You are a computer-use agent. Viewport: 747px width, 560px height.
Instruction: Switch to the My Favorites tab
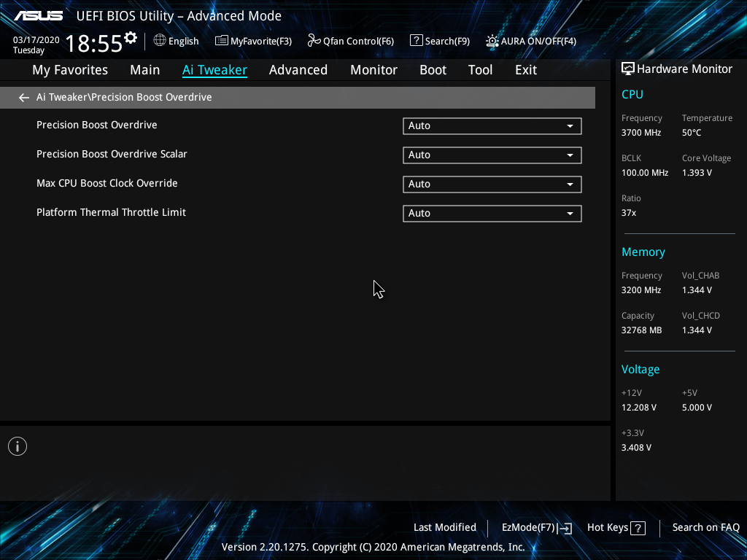click(x=70, y=70)
